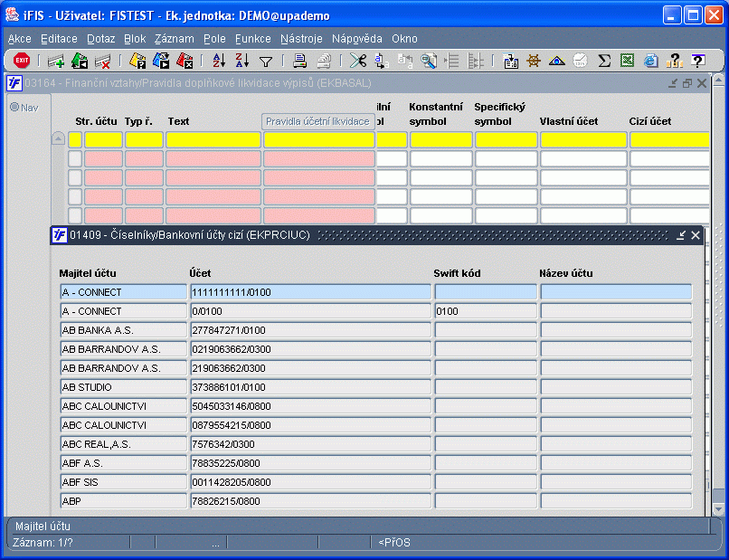Open the Nástroje menu

pos(301,39)
